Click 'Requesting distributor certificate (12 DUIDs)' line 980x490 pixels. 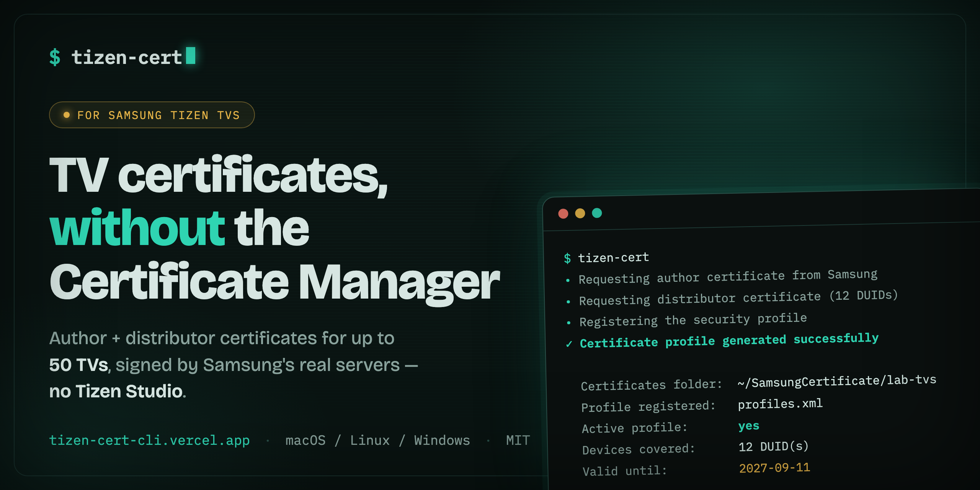(738, 297)
